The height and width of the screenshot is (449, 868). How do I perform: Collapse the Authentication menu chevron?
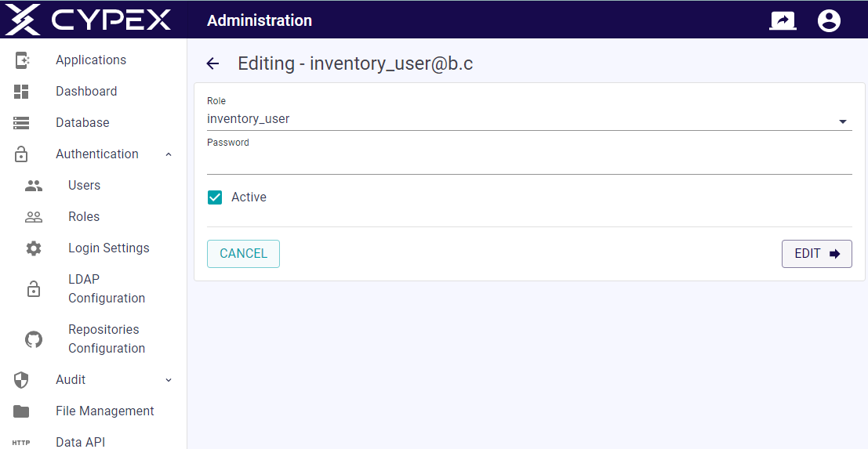tap(169, 154)
